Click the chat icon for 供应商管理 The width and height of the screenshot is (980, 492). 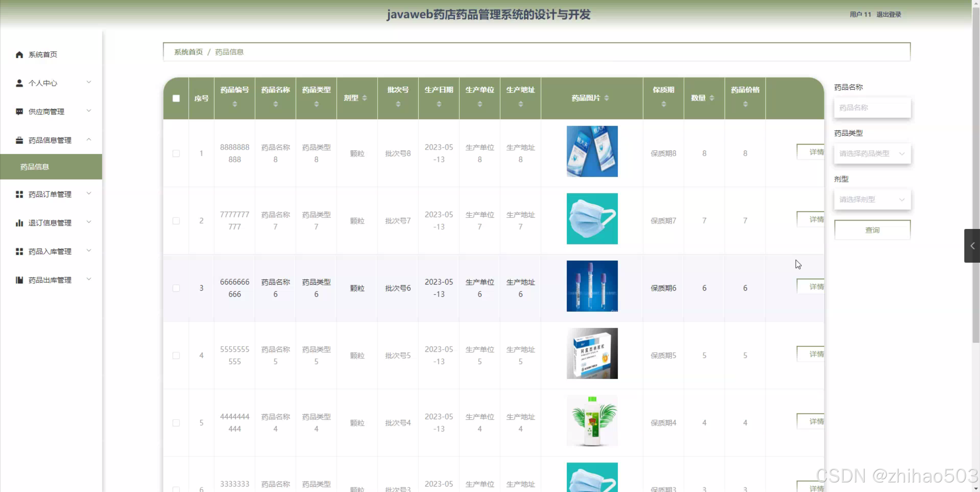[x=19, y=111]
